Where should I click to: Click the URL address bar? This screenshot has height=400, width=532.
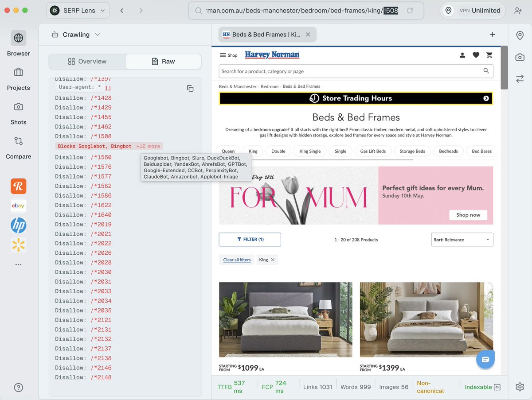coord(306,10)
